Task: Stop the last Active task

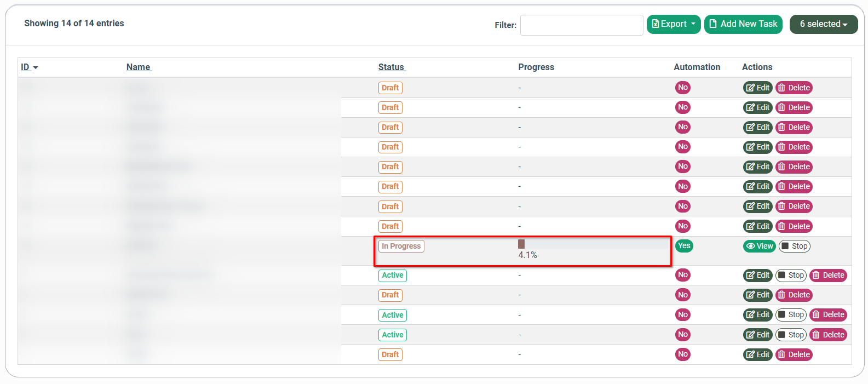Action: pos(791,335)
